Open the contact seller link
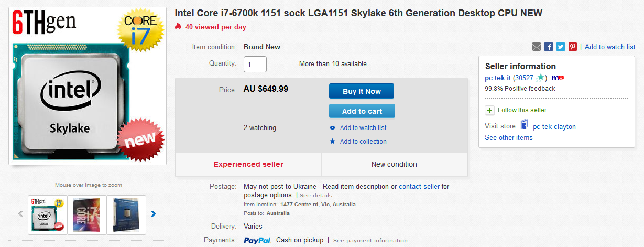Viewport: 644px width, 247px height. coord(419,186)
